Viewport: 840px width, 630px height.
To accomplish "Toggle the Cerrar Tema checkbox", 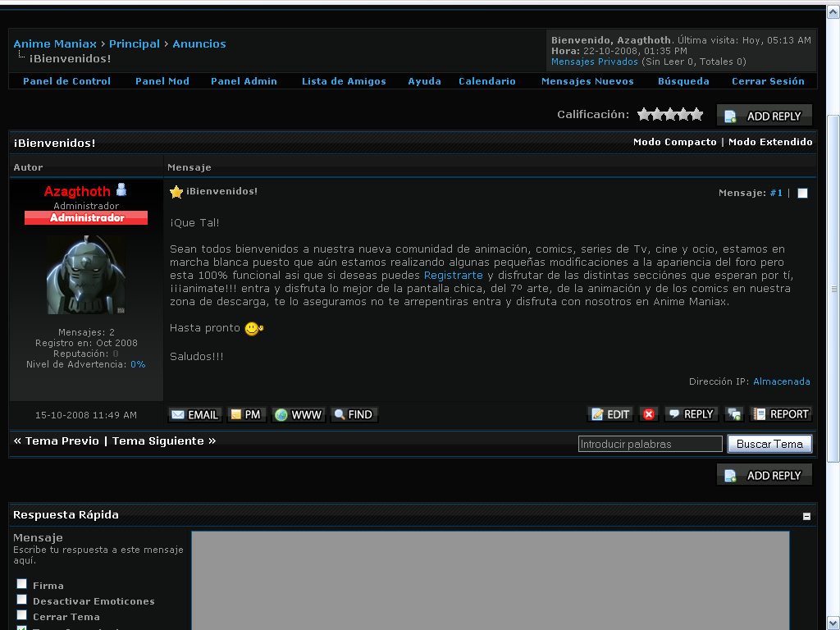I will point(22,615).
